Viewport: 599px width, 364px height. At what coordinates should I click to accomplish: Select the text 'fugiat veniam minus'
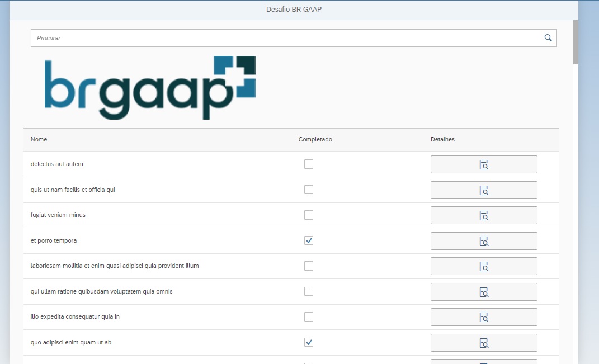click(58, 215)
